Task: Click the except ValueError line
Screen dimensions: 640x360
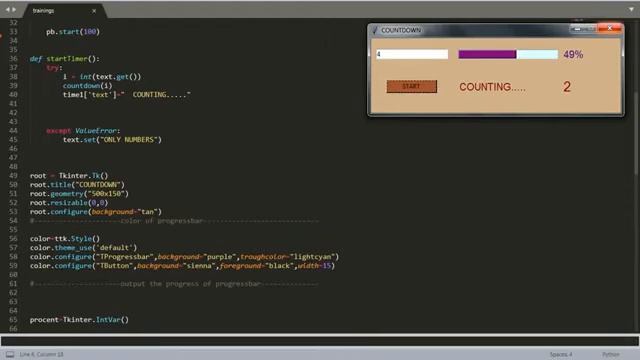Action: tap(83, 131)
